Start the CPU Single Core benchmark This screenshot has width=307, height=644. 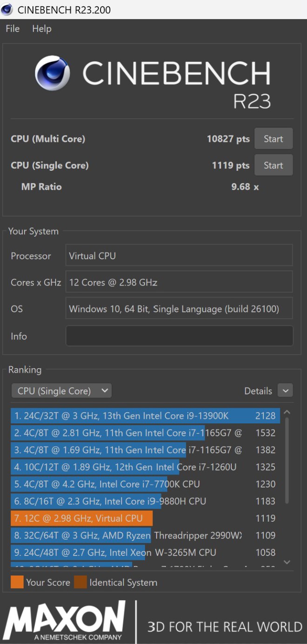274,165
